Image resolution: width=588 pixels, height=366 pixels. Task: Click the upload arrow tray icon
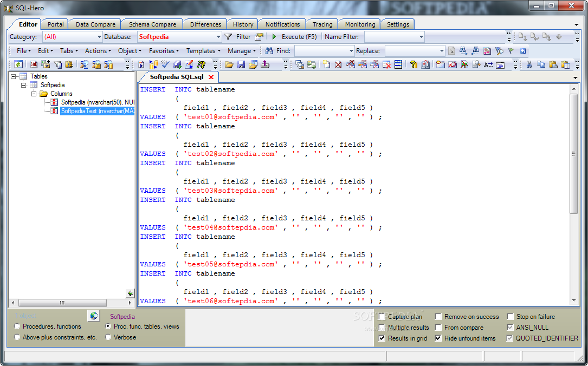(265, 64)
